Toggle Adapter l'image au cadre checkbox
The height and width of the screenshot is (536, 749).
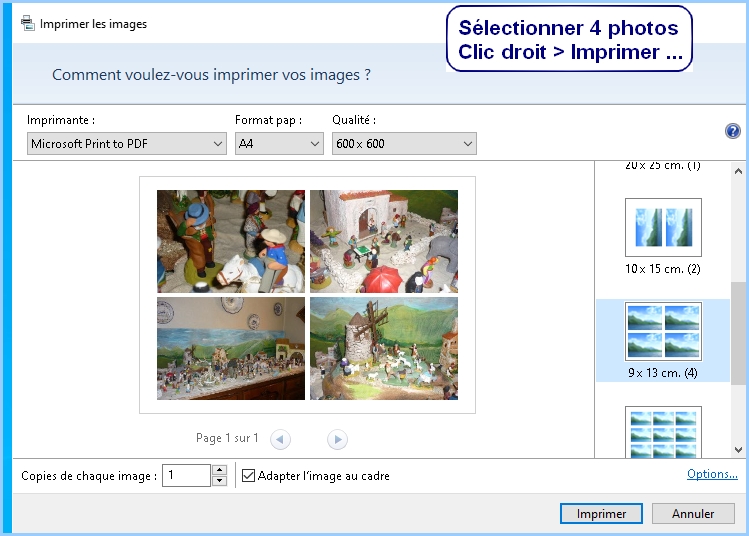(x=248, y=475)
